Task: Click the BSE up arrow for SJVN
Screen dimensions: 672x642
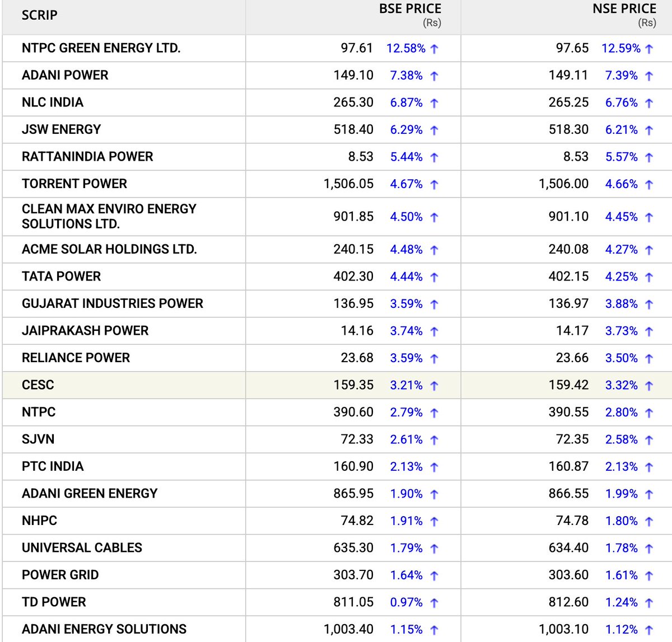Action: 434,440
